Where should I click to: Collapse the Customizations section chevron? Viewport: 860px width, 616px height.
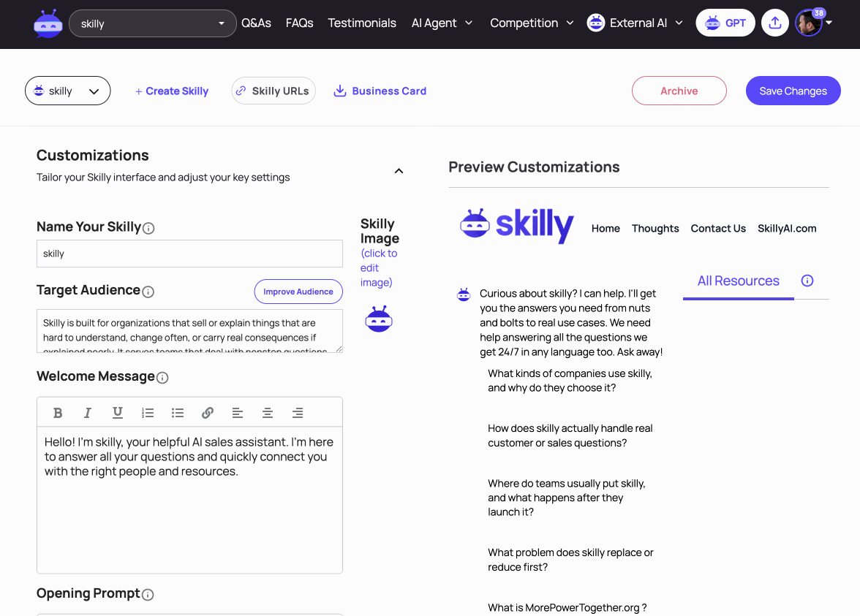(x=399, y=171)
